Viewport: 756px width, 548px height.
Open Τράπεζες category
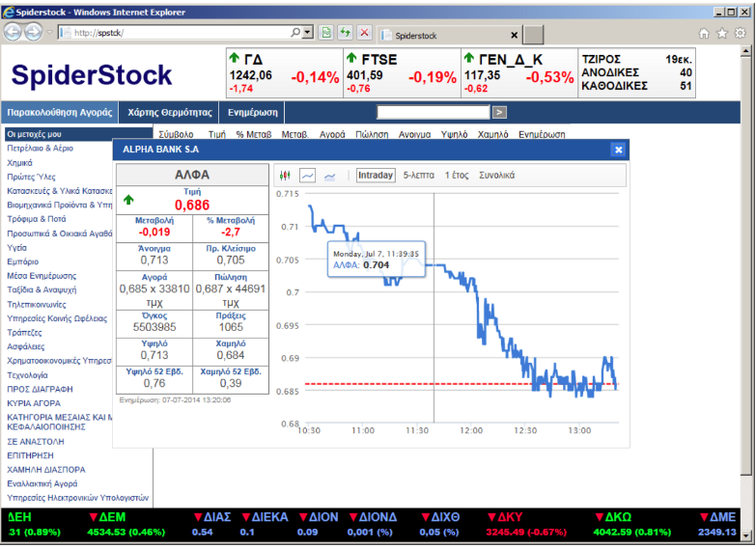pyautogui.click(x=24, y=333)
